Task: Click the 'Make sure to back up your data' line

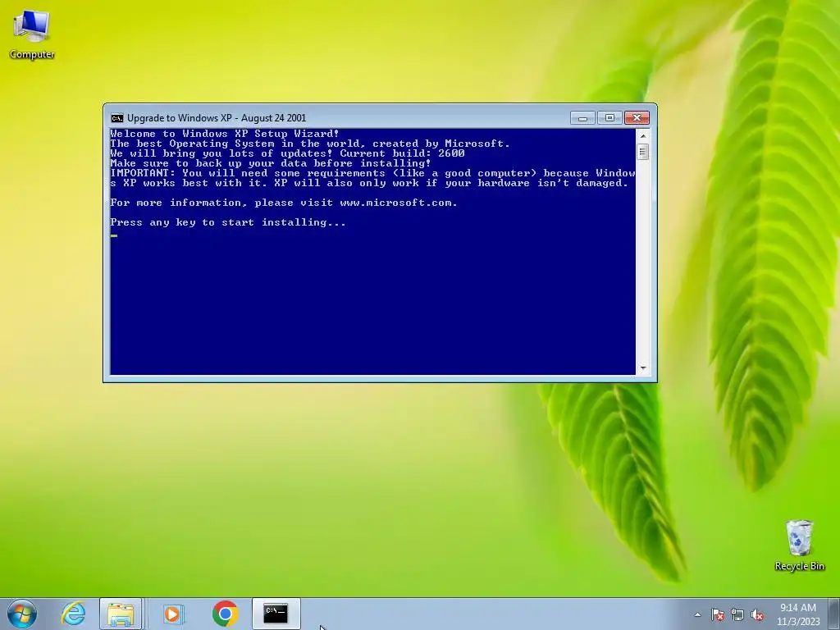Action: pyautogui.click(x=271, y=163)
